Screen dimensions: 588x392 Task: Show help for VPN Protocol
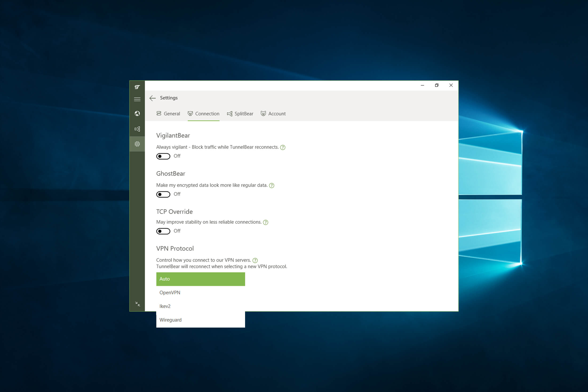pos(255,261)
